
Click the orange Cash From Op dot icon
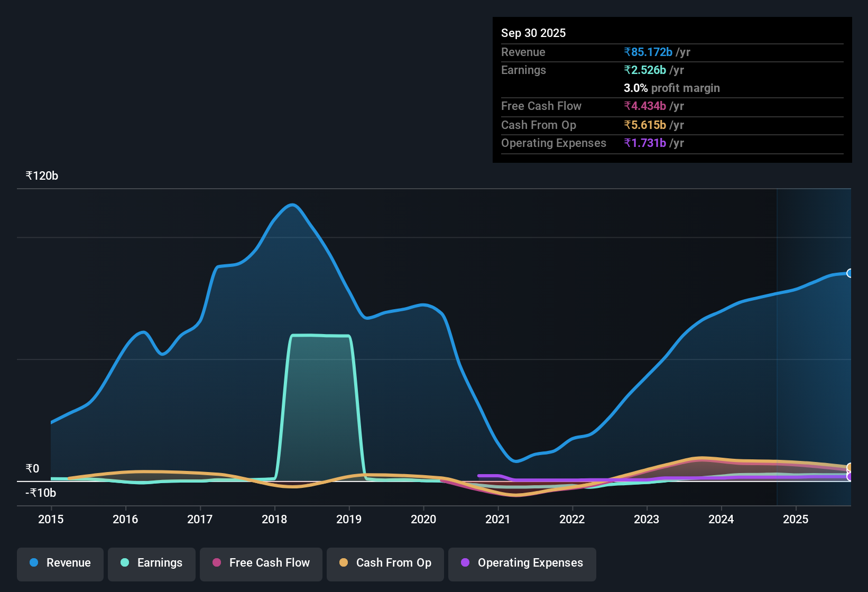click(344, 563)
